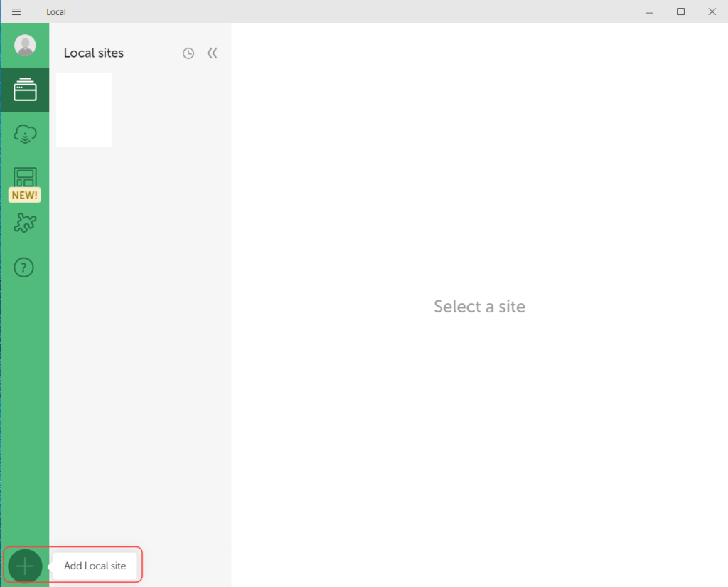The image size is (728, 587).
Task: Close the Local application window
Action: click(x=712, y=11)
